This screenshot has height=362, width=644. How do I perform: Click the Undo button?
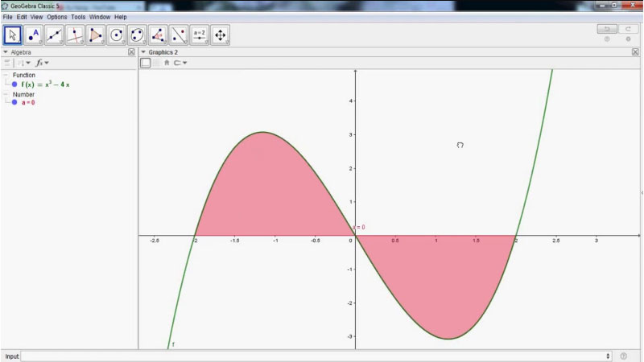pyautogui.click(x=606, y=29)
